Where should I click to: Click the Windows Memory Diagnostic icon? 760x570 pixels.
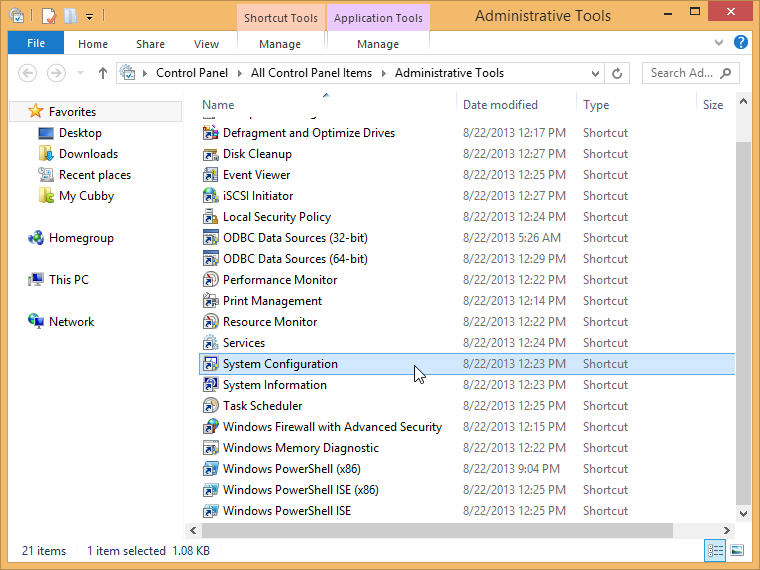(x=210, y=448)
